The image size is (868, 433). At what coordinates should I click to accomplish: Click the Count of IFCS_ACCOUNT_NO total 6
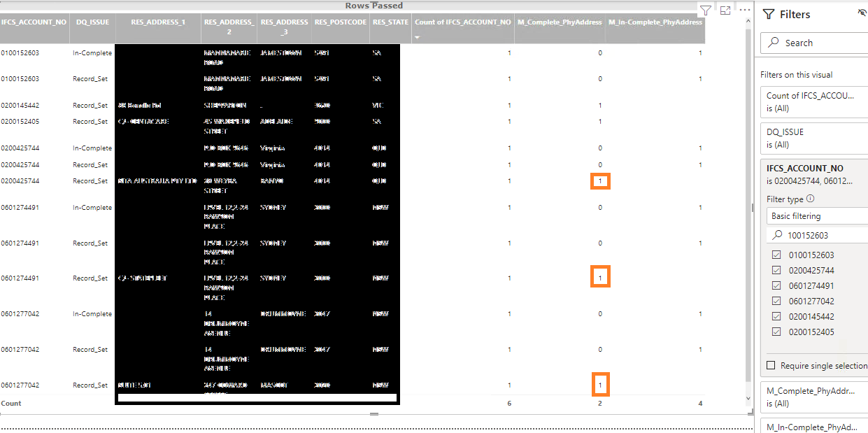[509, 404]
